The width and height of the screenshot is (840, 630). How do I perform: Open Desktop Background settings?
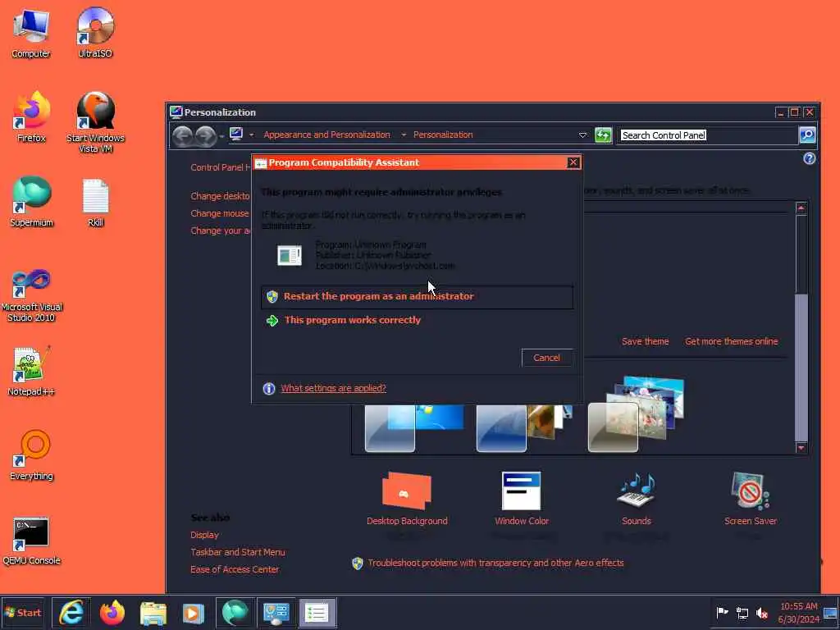[407, 500]
